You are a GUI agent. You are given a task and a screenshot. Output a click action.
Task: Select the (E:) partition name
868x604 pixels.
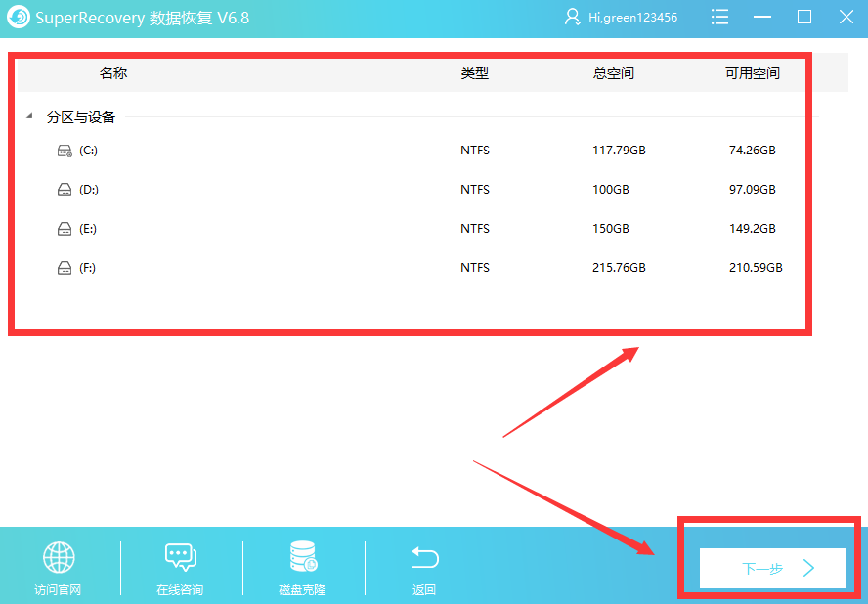coord(88,229)
